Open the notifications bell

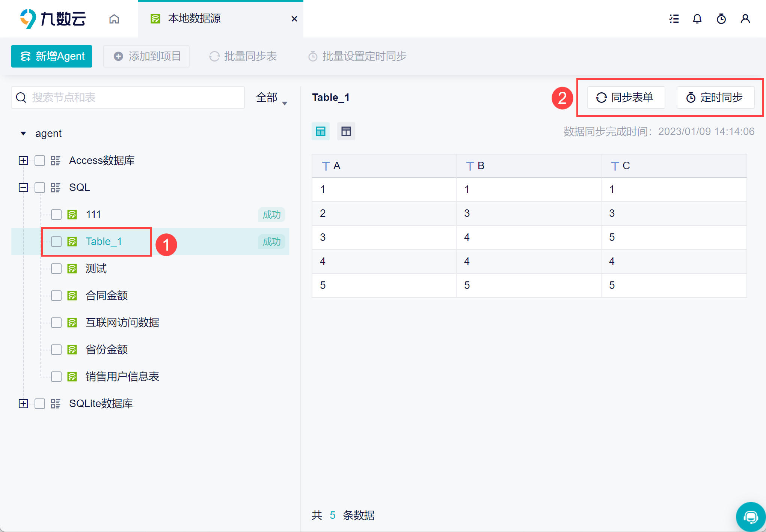[697, 19]
